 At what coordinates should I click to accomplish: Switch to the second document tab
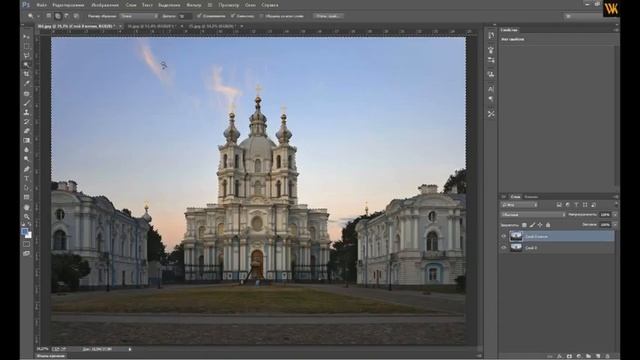(x=152, y=27)
